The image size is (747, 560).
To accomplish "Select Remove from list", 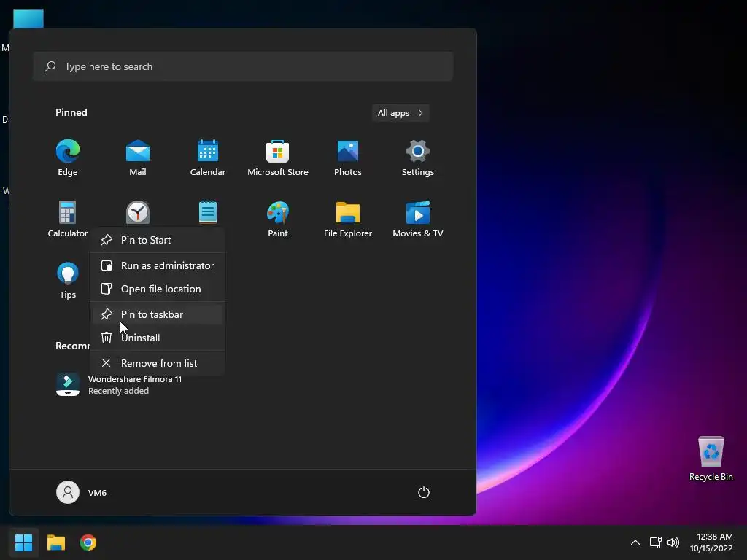I will [158, 363].
